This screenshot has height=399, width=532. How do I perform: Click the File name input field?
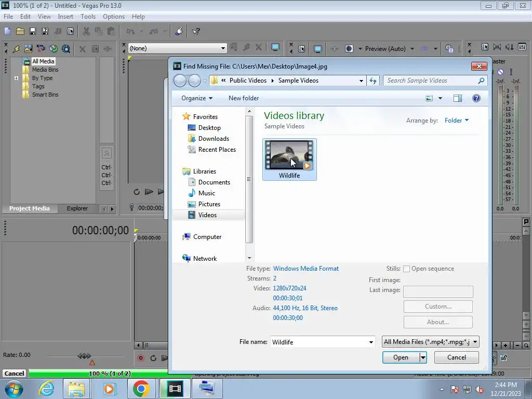point(319,342)
